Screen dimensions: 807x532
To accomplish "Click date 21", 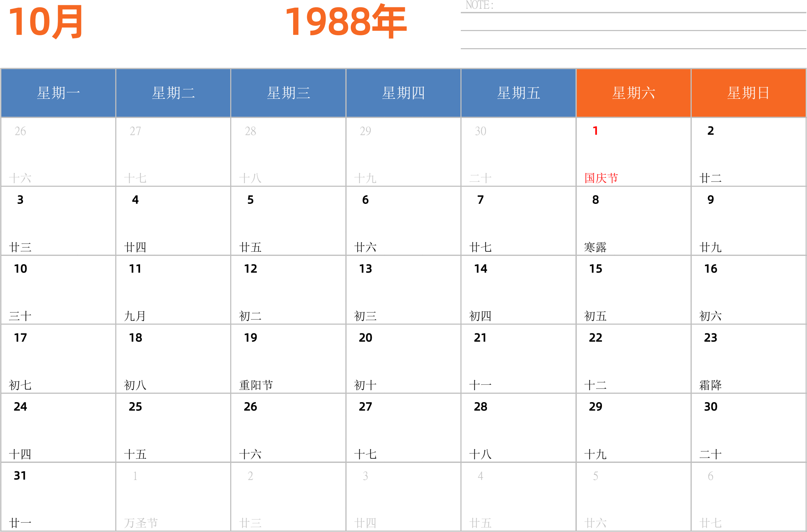I will click(x=480, y=338).
